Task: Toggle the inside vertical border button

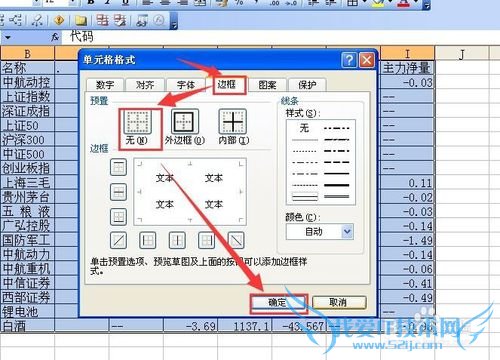Action: [x=177, y=240]
